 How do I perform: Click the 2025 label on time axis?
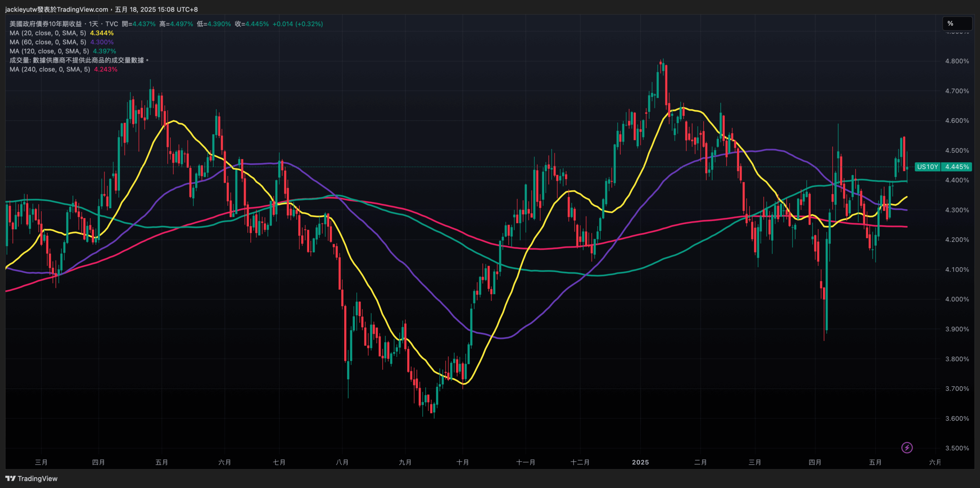click(x=640, y=462)
